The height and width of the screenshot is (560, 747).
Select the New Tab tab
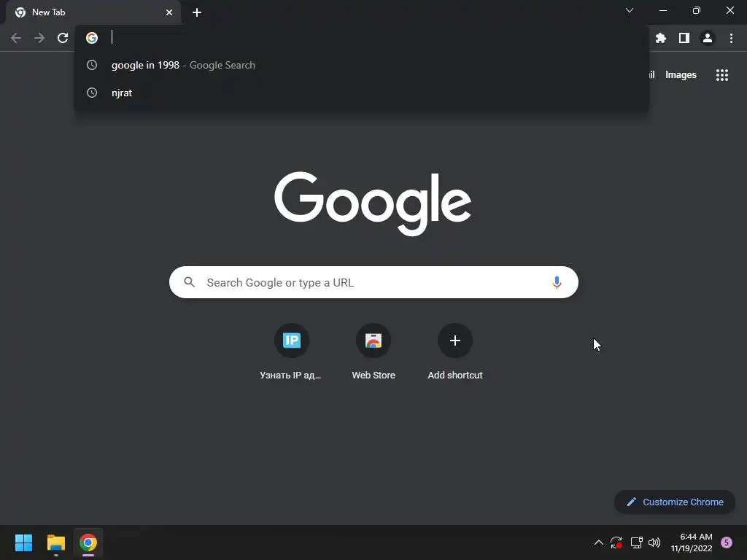pyautogui.click(x=94, y=12)
